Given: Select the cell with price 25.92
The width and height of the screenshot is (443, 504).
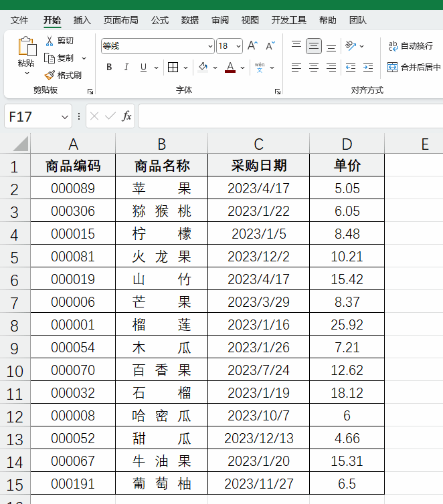Looking at the screenshot, I should pos(347,325).
